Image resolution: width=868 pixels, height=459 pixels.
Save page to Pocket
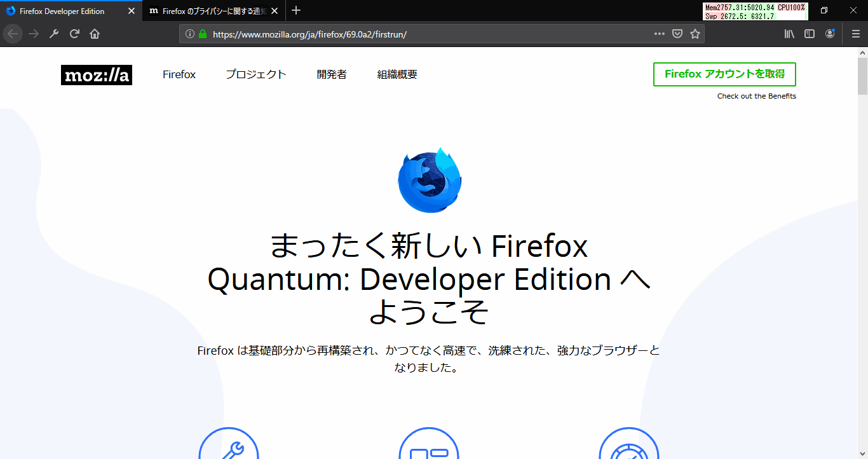pos(677,34)
